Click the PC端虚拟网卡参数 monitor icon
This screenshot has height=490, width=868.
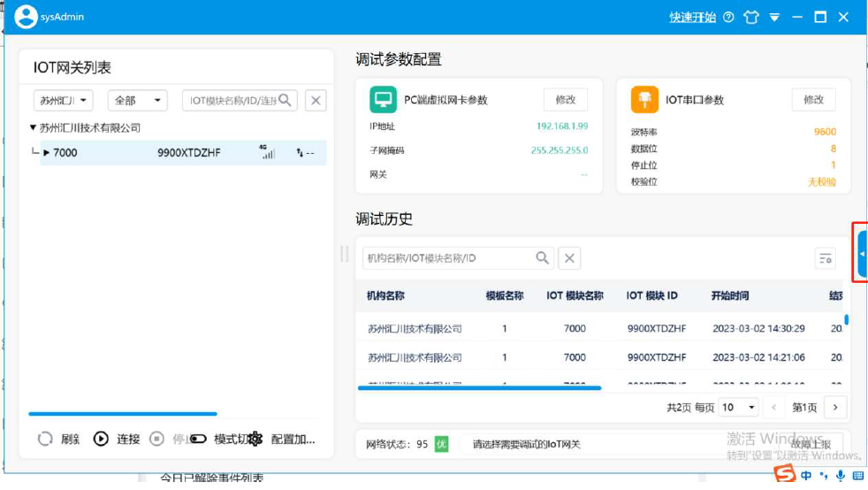click(x=383, y=100)
